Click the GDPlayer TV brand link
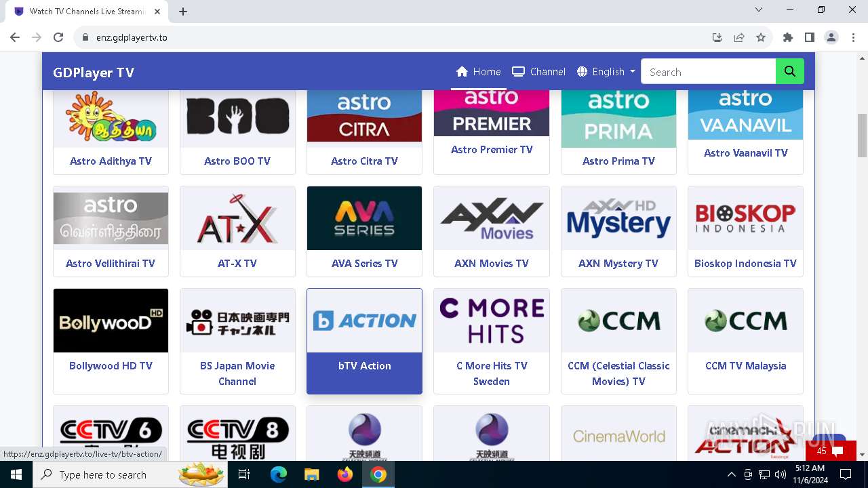 (94, 73)
